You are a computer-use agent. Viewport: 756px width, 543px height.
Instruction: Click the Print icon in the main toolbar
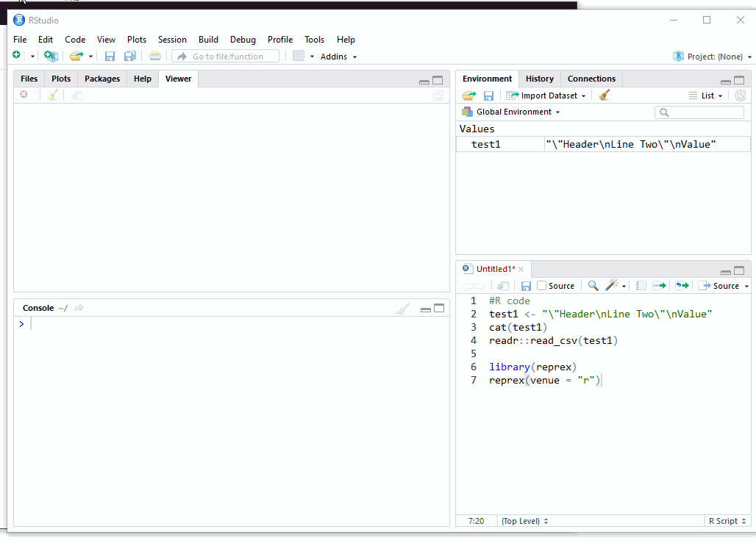(x=154, y=57)
